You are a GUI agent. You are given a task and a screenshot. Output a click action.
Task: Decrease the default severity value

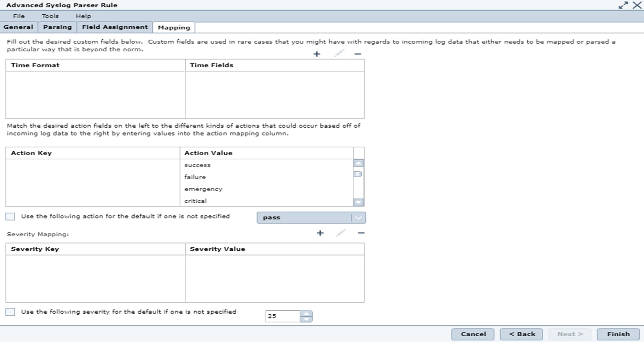coord(307,319)
